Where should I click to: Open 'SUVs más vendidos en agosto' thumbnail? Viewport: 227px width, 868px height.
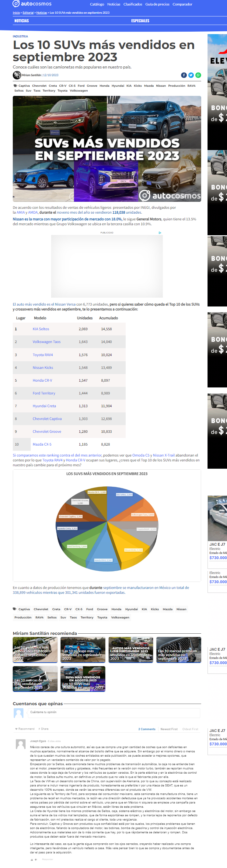coord(83,679)
